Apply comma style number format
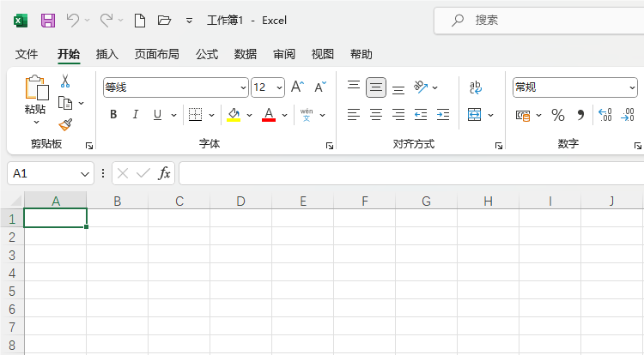This screenshot has height=355, width=644. pos(580,115)
